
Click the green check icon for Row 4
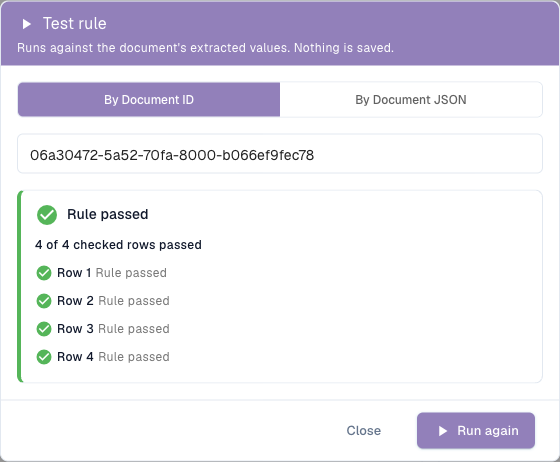pos(44,357)
